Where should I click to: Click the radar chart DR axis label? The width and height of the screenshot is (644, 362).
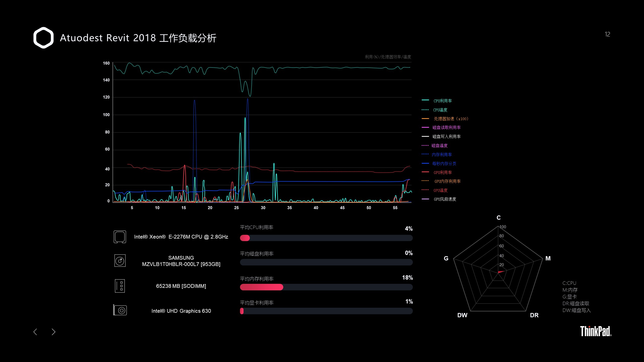[534, 315]
